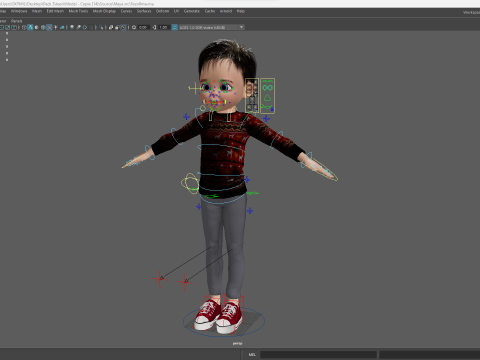Open the Arnold menu
Screen dimensions: 480x360
click(226, 11)
